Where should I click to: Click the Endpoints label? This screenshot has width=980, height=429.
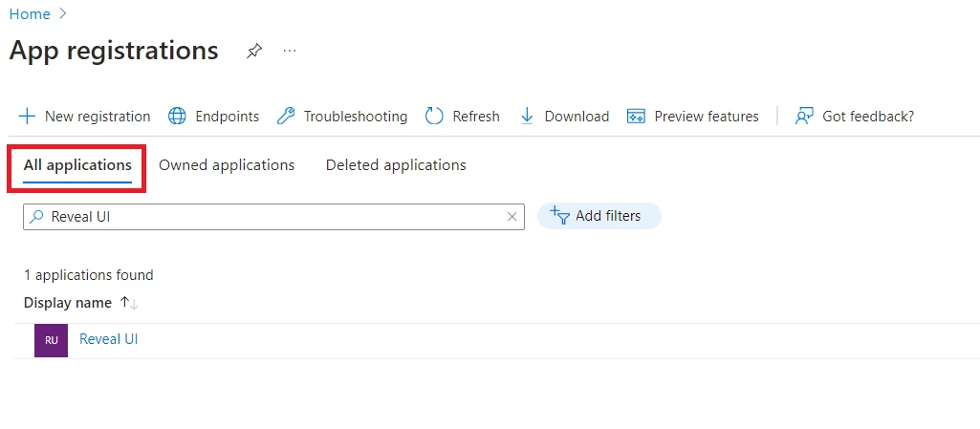click(227, 117)
